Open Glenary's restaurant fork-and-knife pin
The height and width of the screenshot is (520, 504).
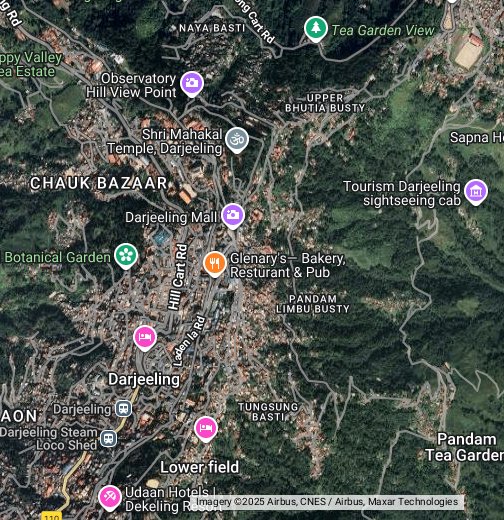click(x=215, y=264)
